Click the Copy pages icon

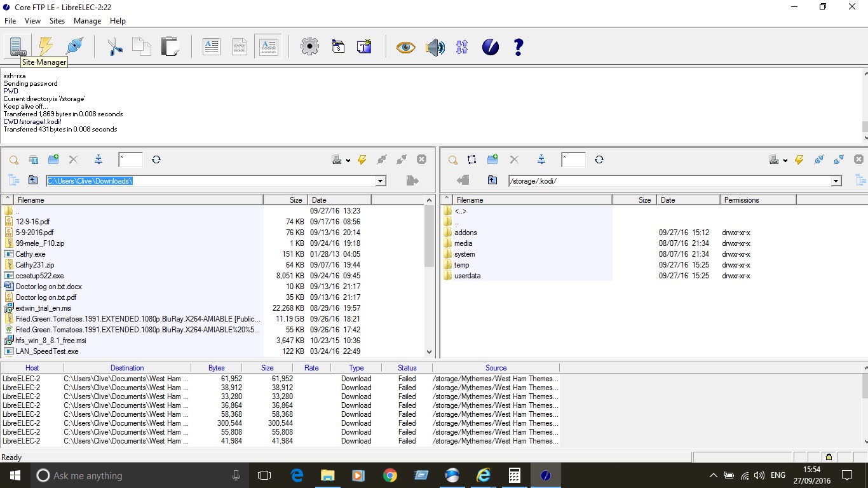click(x=142, y=46)
